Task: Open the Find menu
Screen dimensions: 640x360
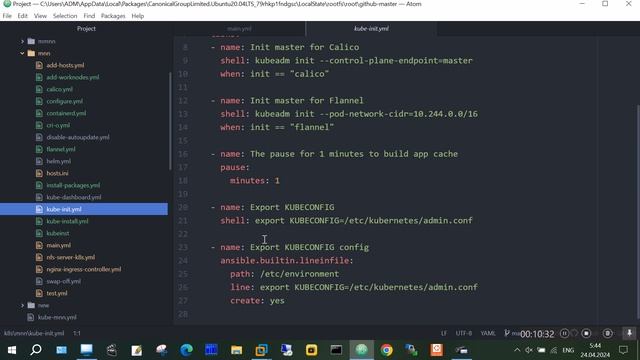Action: (89, 16)
